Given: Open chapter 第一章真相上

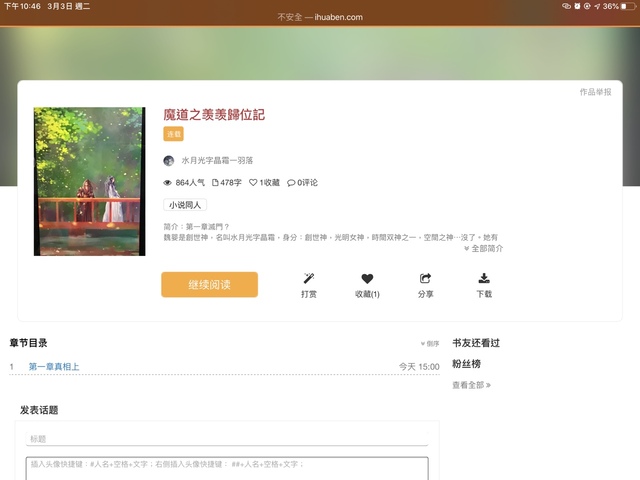Looking at the screenshot, I should click(x=54, y=367).
